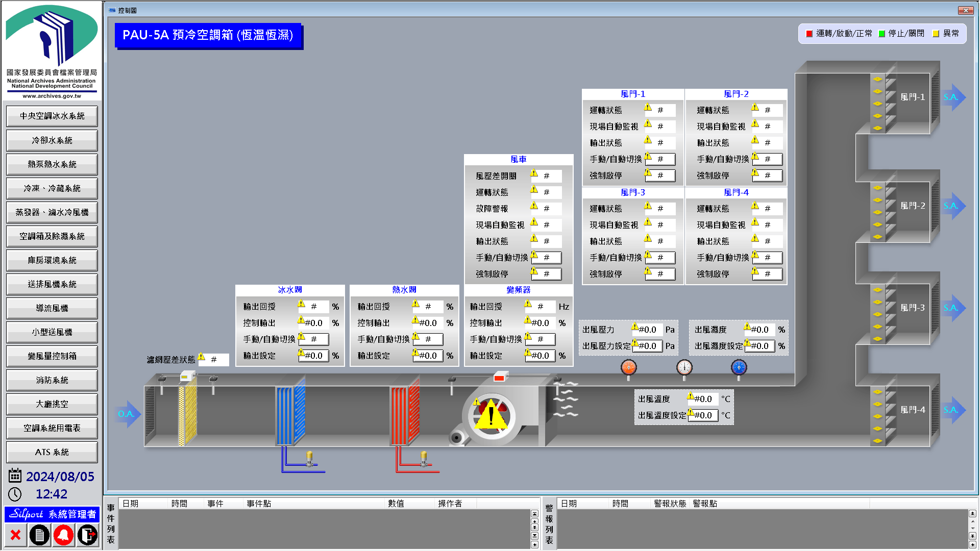Open the document report icon
Screen dimensions: 980x551
coord(39,535)
